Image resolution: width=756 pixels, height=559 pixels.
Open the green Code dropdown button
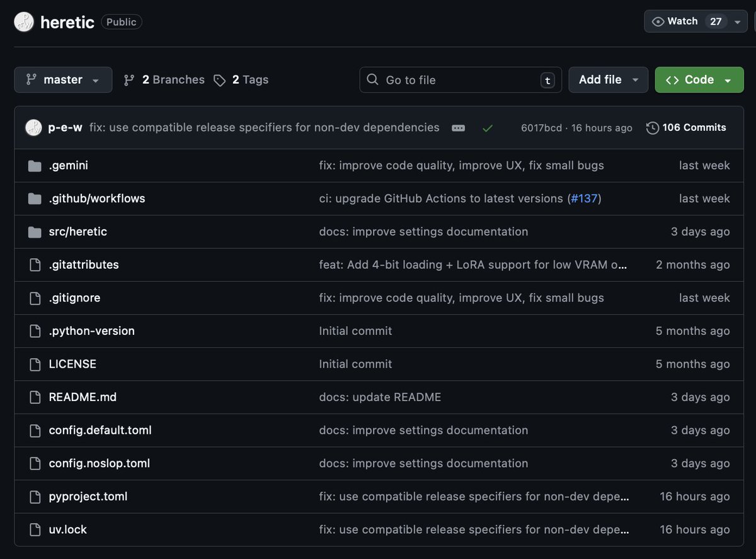[699, 80]
